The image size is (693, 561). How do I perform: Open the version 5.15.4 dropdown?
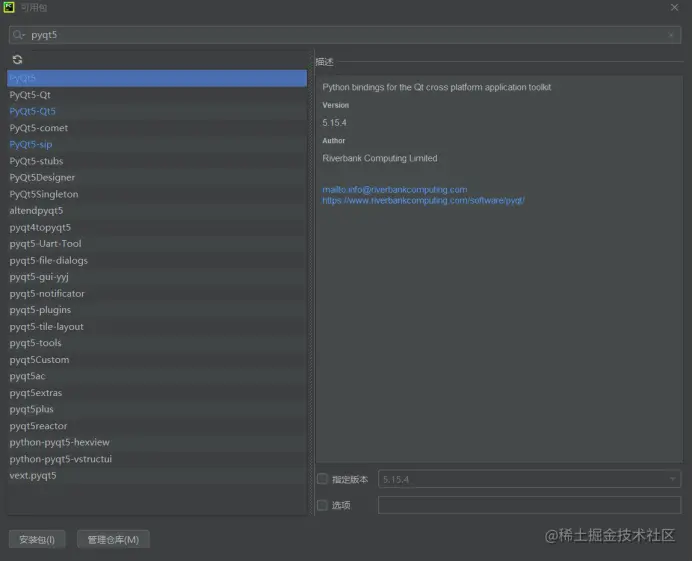[529, 479]
